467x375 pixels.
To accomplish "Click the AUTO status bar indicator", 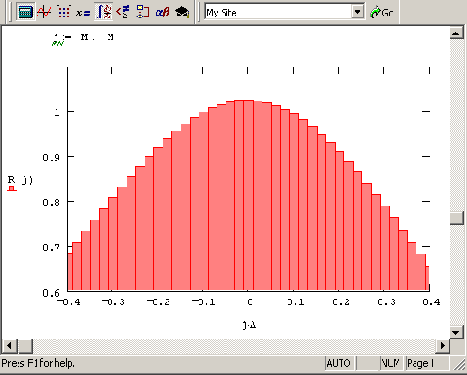I will 338,363.
